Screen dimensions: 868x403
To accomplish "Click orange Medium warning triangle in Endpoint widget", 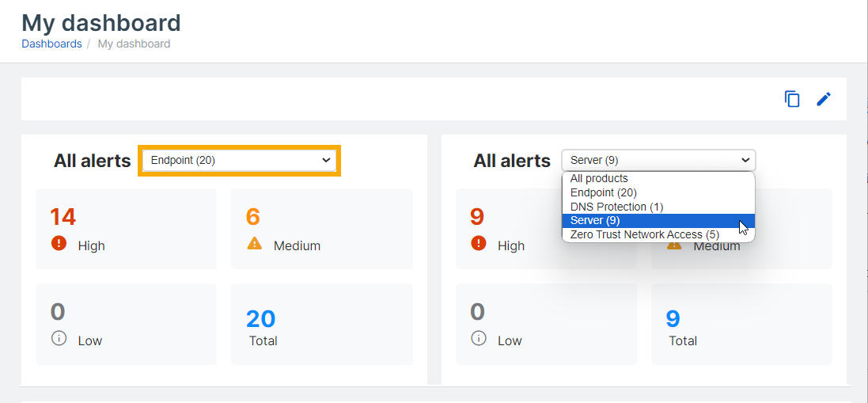I will [254, 244].
